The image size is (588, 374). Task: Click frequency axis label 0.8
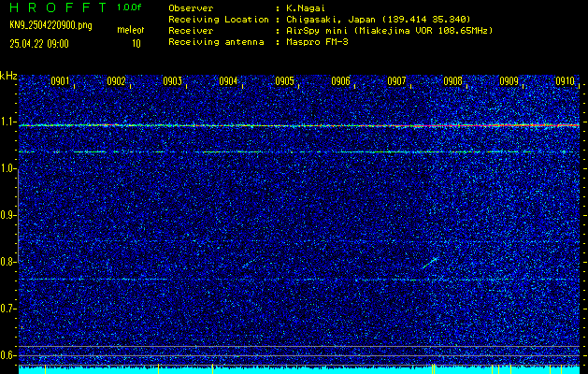pyautogui.click(x=8, y=262)
